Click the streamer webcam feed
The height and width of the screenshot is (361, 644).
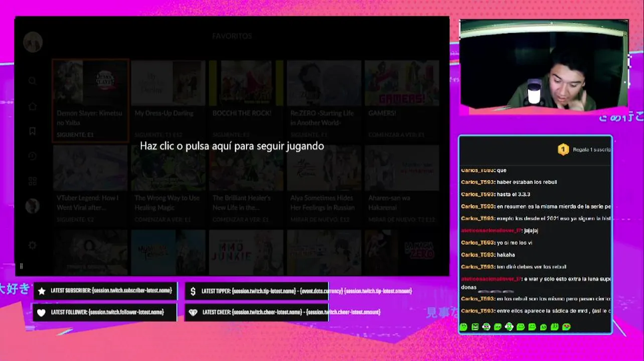pyautogui.click(x=544, y=64)
